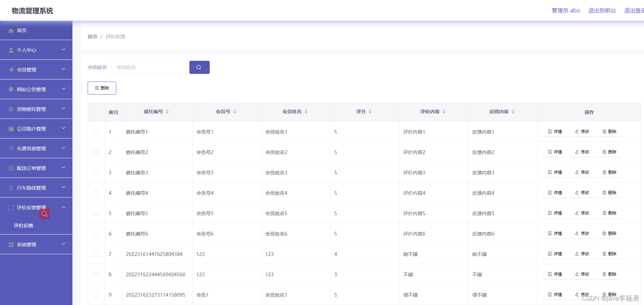Open 详情 for row 20223161447625804384

[555, 254]
